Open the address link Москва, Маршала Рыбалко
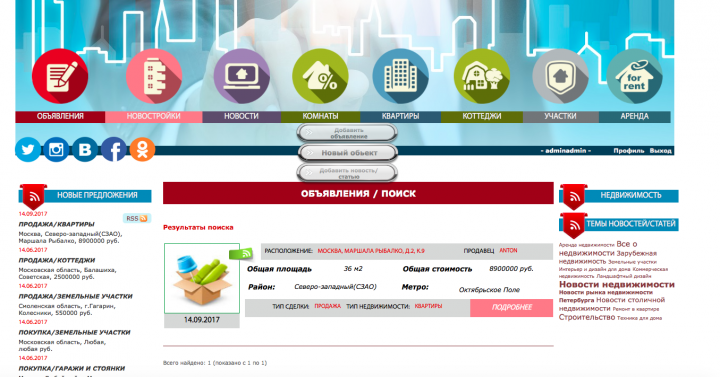Screen dimensions: 720x377 tap(371, 251)
